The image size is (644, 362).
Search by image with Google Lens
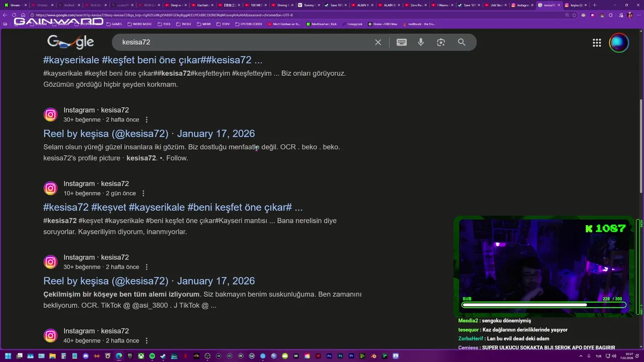pyautogui.click(x=441, y=42)
